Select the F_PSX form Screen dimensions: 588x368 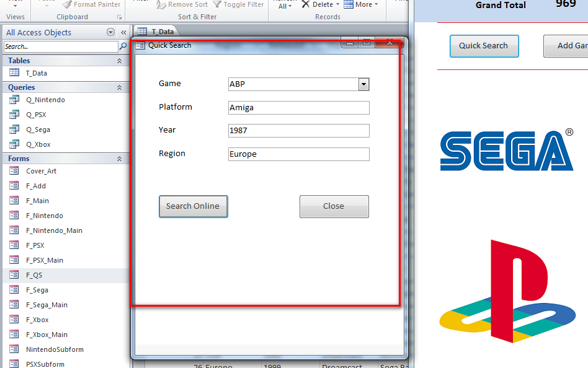(x=66, y=245)
